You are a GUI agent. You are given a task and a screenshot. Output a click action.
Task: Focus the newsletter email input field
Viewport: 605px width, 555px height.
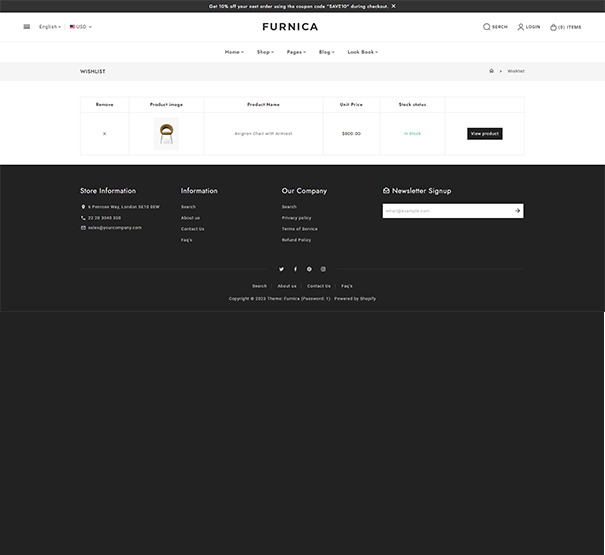pyautogui.click(x=445, y=211)
